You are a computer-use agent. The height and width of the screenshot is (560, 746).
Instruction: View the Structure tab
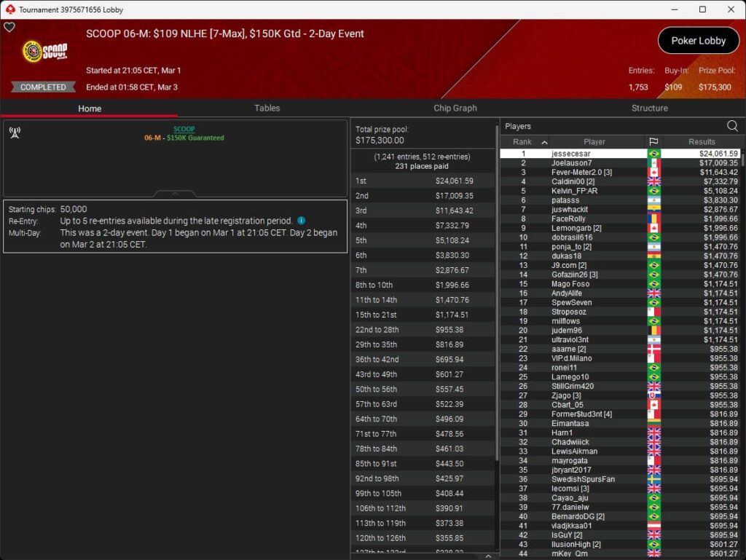click(649, 108)
